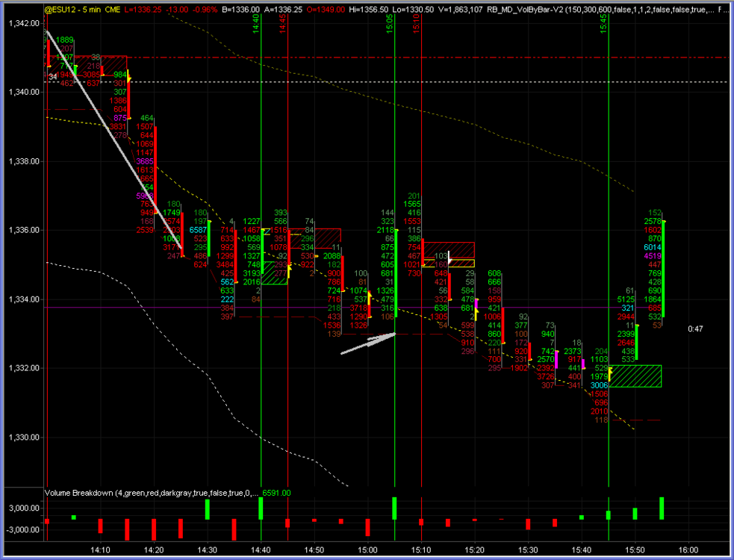Click the V=1,863,107 volume readout
The image size is (734, 560).
(x=461, y=10)
